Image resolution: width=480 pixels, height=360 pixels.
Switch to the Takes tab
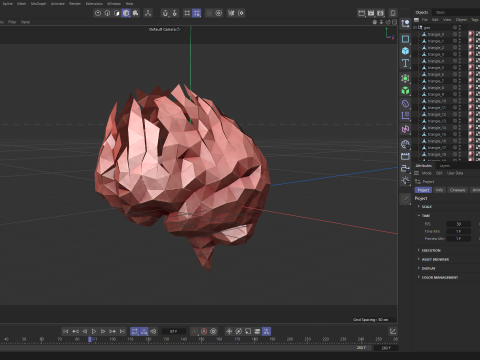[440, 12]
